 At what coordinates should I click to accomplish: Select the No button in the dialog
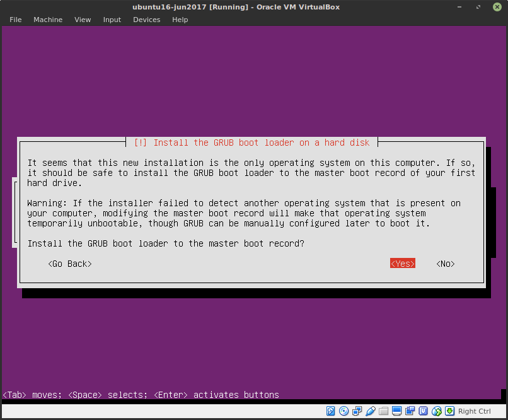tap(445, 263)
